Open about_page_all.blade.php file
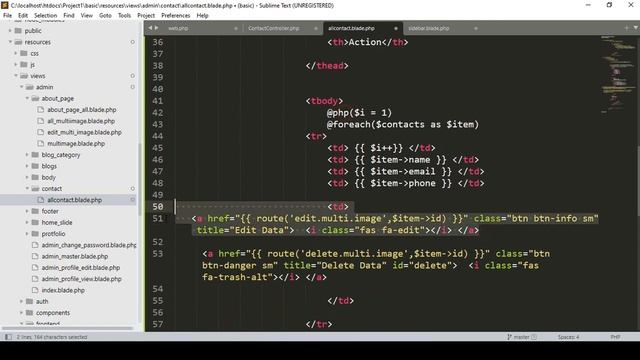The height and width of the screenshot is (360, 640). (82, 110)
